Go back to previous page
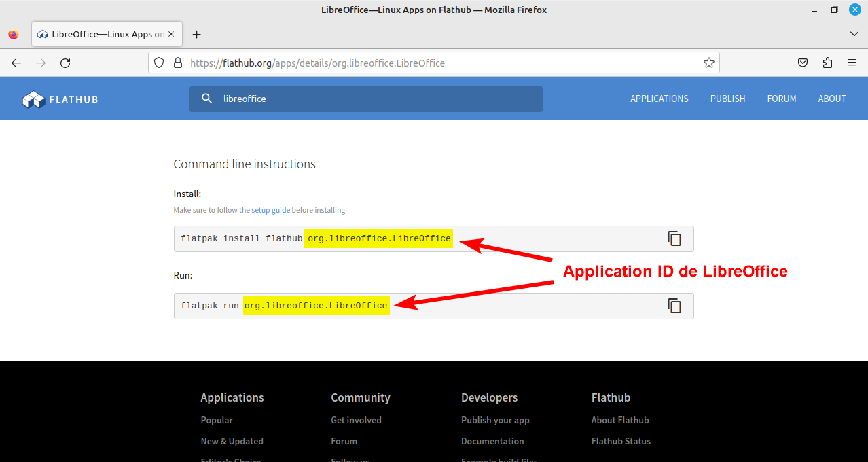Viewport: 868px width, 462px height. 16,63
